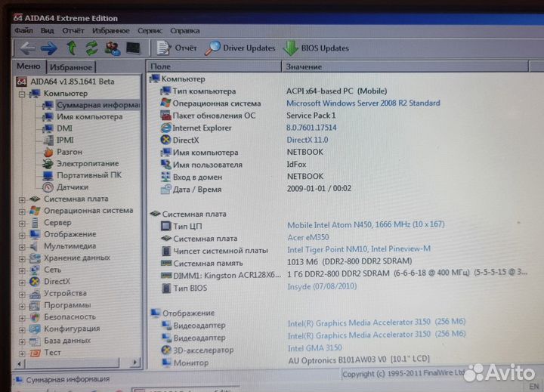
Task: Open Driver Updates from the toolbar
Action: tap(240, 48)
